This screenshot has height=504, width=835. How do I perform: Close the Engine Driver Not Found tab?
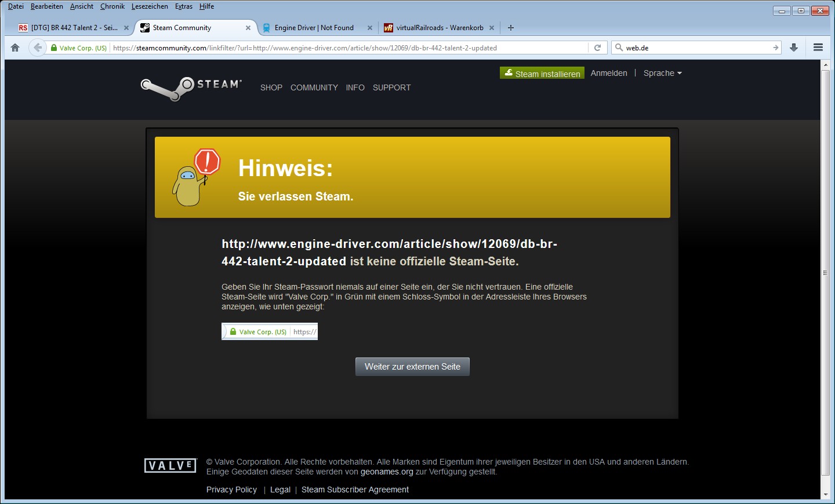tap(370, 28)
